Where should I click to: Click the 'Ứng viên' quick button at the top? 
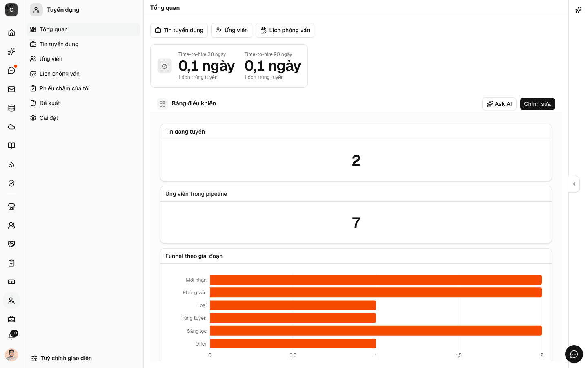point(232,30)
